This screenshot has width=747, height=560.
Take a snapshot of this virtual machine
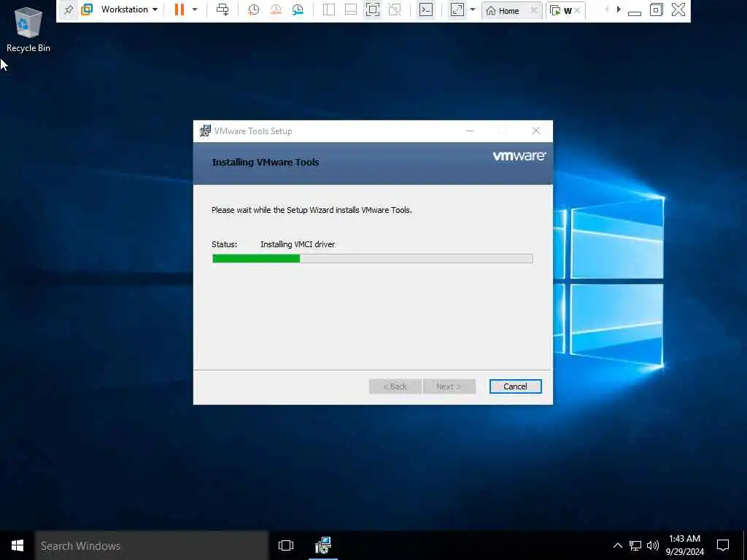(x=253, y=9)
